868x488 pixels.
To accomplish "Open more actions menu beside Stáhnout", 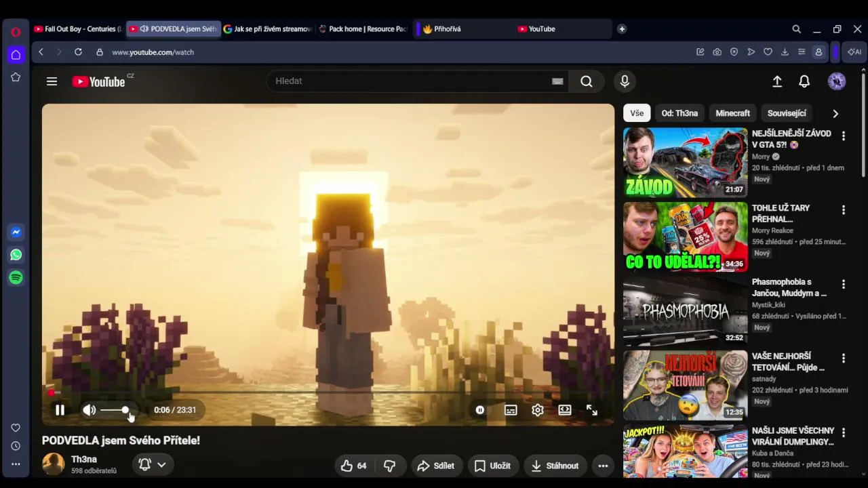I will click(603, 466).
